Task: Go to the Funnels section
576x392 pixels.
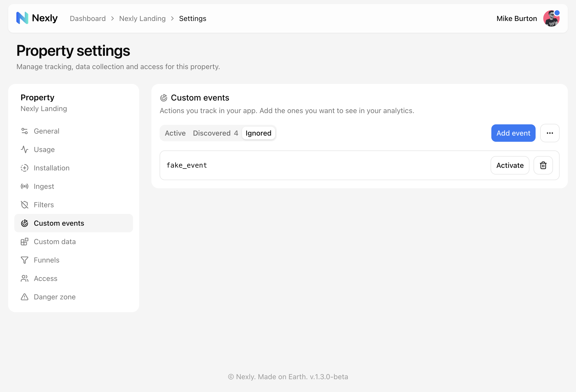Action: coord(74,260)
